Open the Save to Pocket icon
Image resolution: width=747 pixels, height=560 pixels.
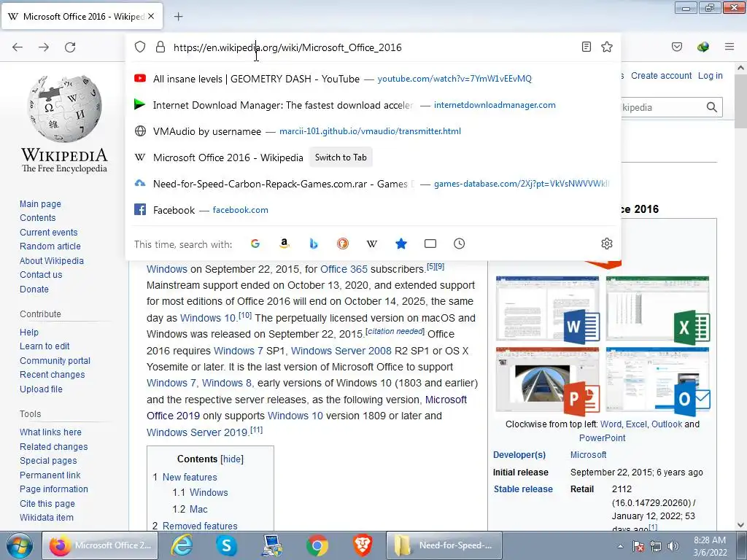click(x=677, y=47)
